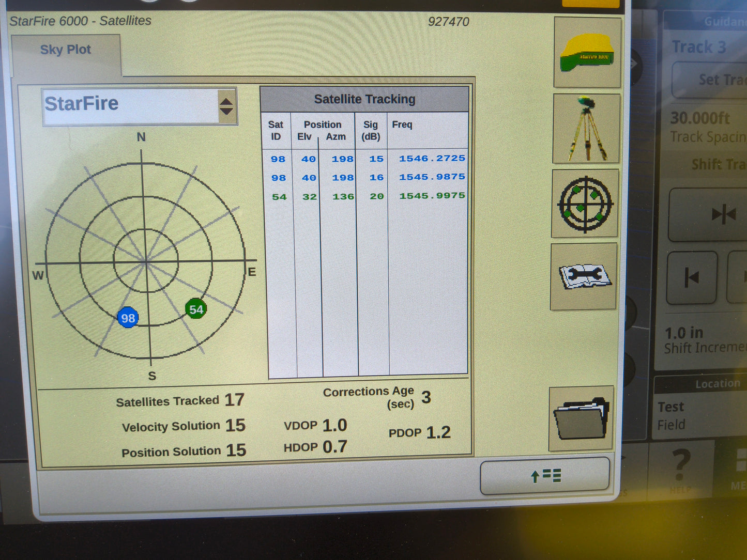Select satellite 98 marker on sky plot
Image resolution: width=747 pixels, height=560 pixels.
(x=128, y=318)
